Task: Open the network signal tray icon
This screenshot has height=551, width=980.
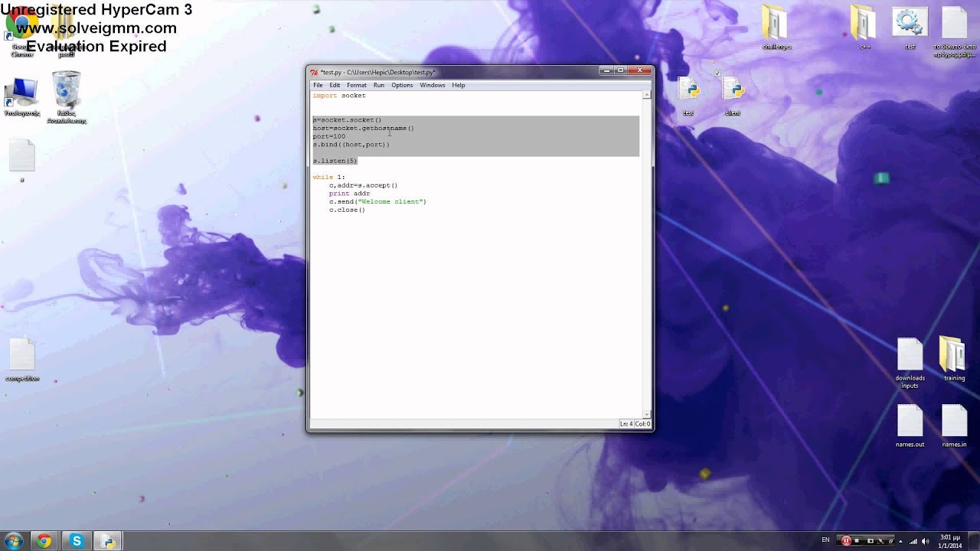Action: 913,541
